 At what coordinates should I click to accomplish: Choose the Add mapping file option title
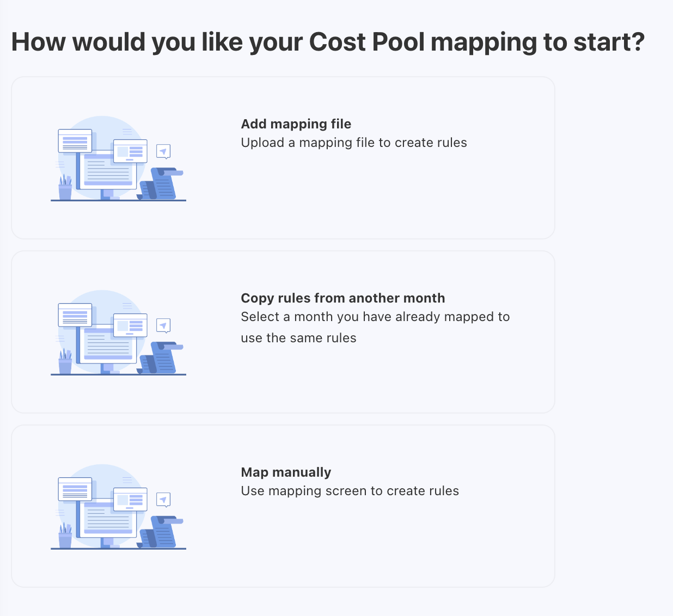click(x=296, y=124)
